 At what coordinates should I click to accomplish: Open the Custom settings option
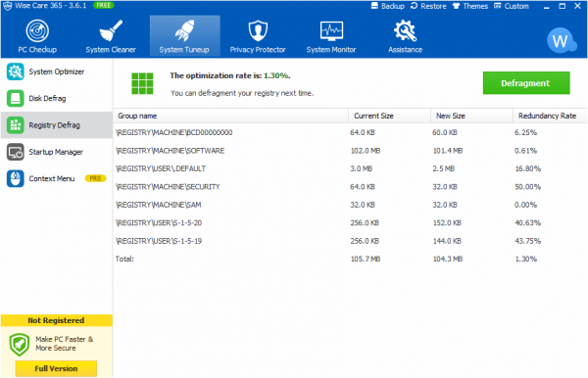click(x=512, y=6)
